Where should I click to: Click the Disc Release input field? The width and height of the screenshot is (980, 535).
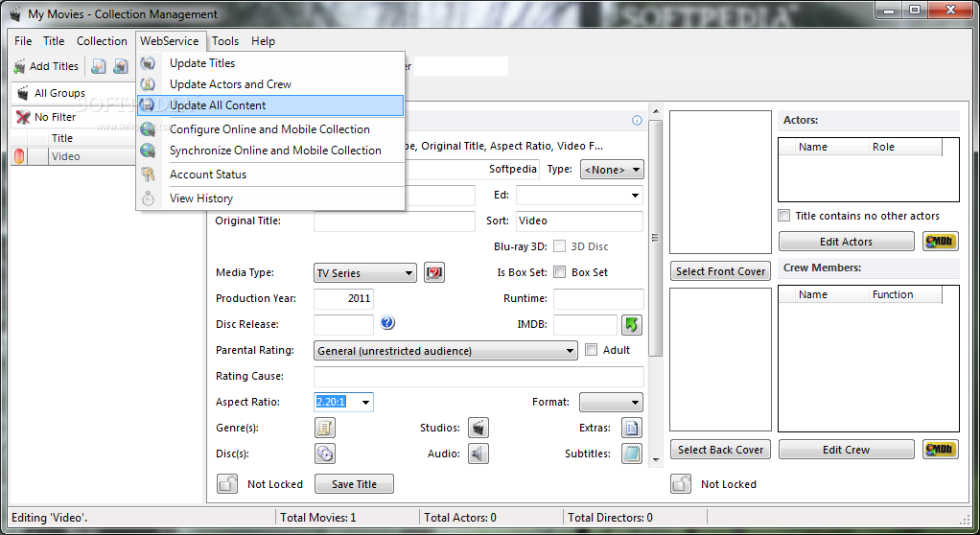[x=343, y=324]
